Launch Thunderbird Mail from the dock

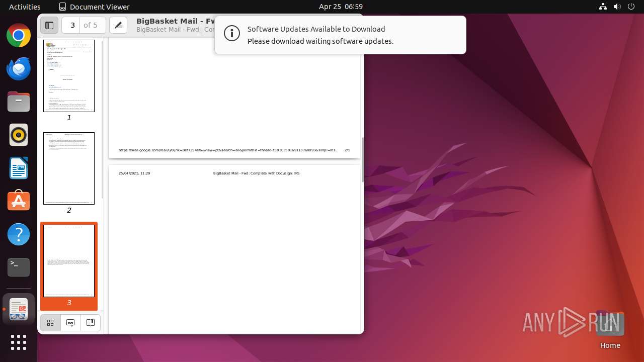coord(19,69)
